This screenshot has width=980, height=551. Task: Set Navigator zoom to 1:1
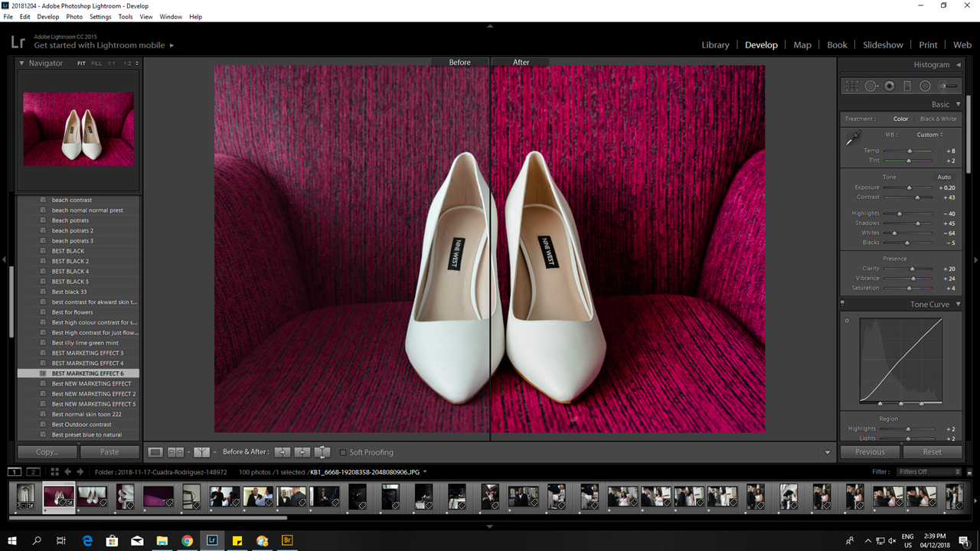[111, 64]
